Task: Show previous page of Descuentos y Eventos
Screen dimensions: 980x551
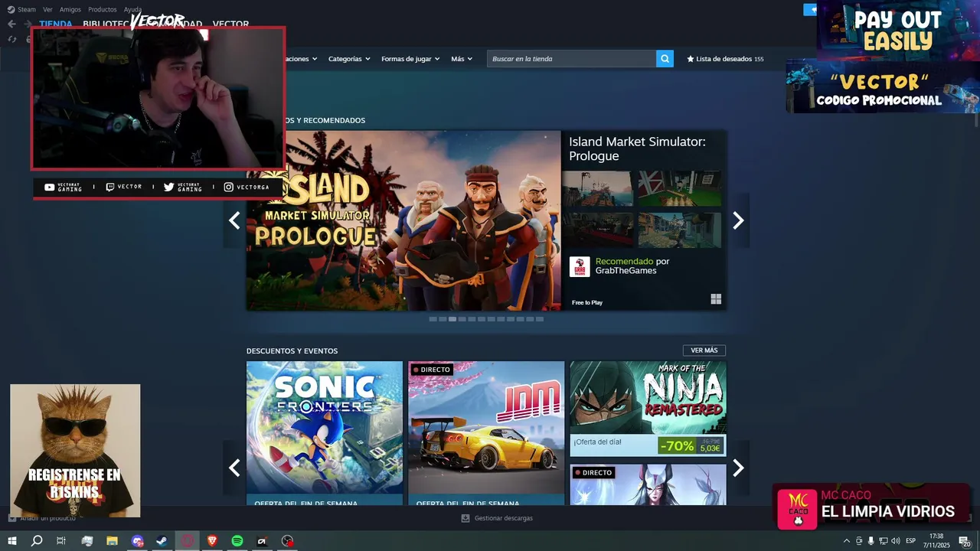Action: 234,468
